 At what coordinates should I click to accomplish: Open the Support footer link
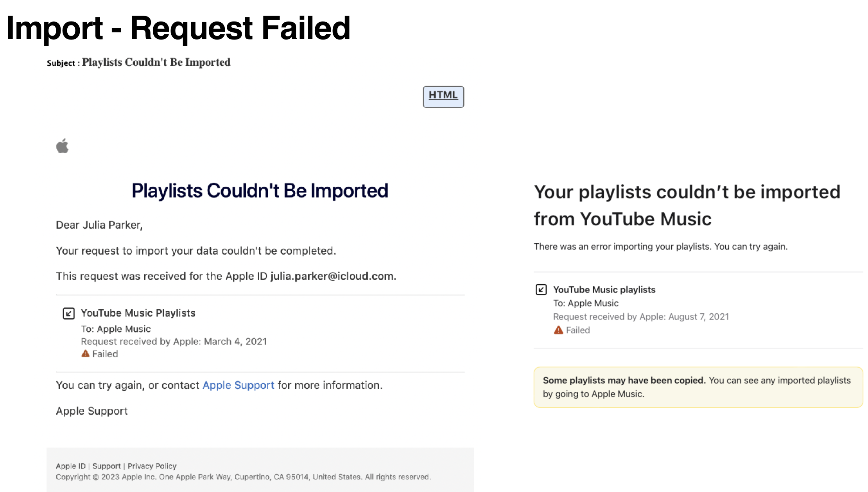tap(106, 466)
